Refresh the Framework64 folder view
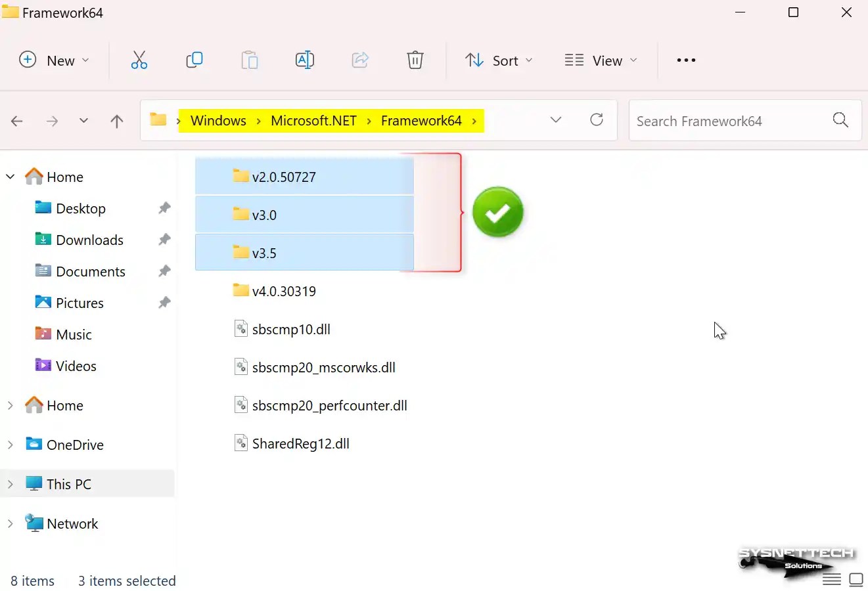Screen dimensions: 868x591 point(597,120)
